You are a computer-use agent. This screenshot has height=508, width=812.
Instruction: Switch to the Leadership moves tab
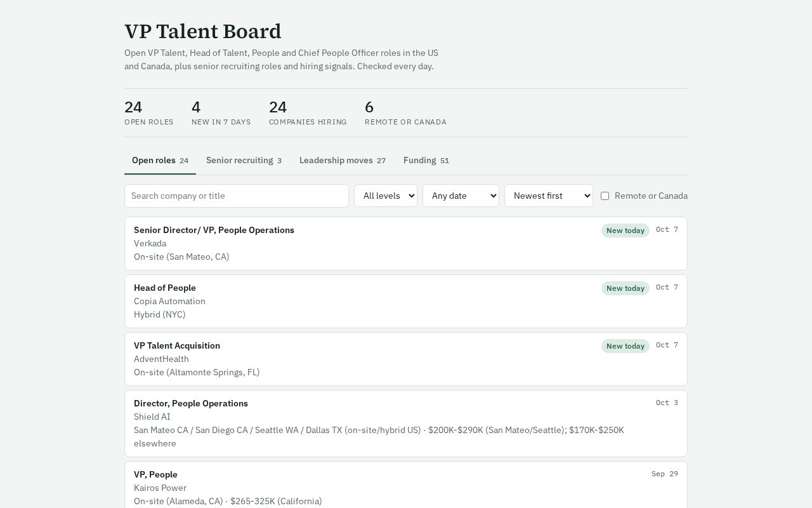[x=343, y=160]
